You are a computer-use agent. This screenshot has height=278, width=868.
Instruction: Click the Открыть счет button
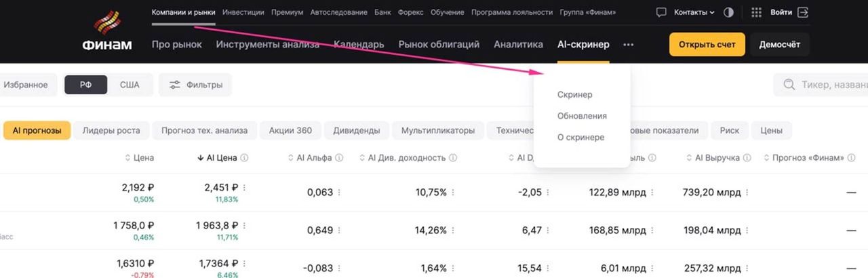(x=707, y=45)
